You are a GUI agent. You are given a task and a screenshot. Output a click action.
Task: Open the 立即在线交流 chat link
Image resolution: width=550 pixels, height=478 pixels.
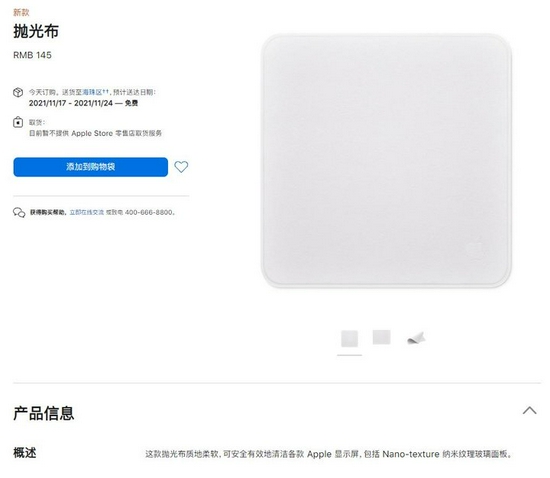coord(87,212)
